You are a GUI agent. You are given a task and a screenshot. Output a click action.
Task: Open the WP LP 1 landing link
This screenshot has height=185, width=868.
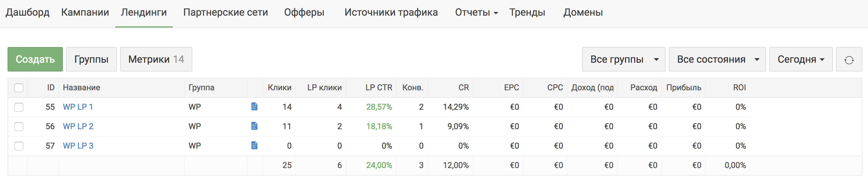tap(78, 107)
